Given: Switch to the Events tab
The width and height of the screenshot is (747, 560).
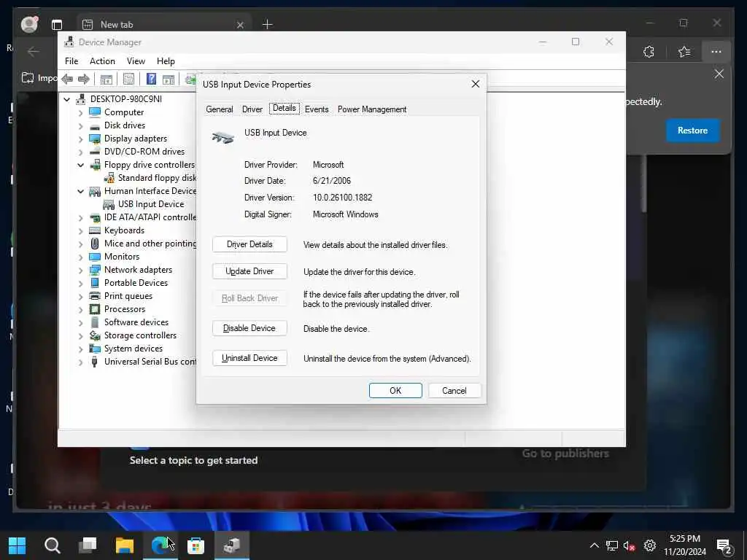Looking at the screenshot, I should coord(317,109).
